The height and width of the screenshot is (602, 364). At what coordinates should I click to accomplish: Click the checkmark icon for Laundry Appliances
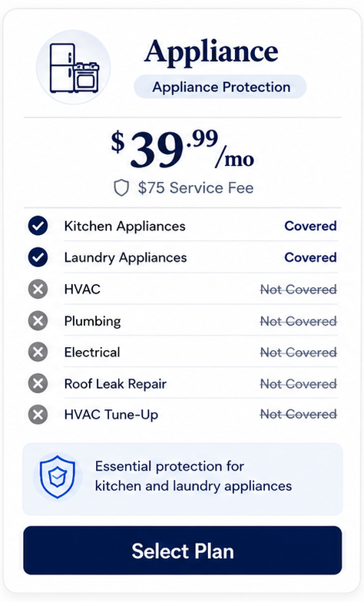click(38, 257)
